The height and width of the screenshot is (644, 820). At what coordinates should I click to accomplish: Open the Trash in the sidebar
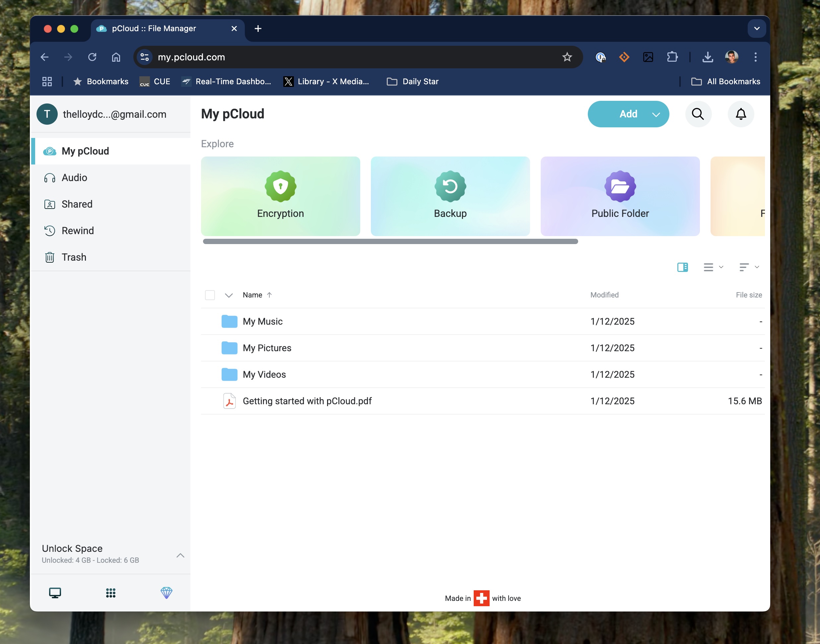(74, 257)
